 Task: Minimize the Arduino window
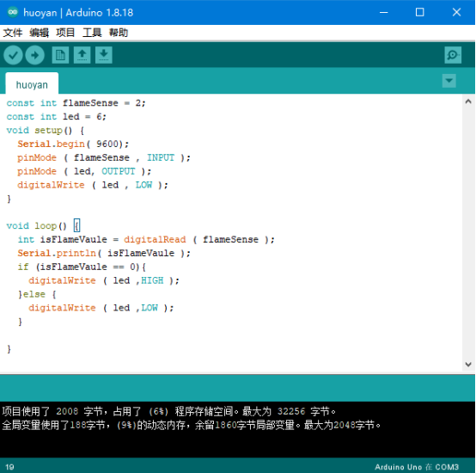[384, 12]
